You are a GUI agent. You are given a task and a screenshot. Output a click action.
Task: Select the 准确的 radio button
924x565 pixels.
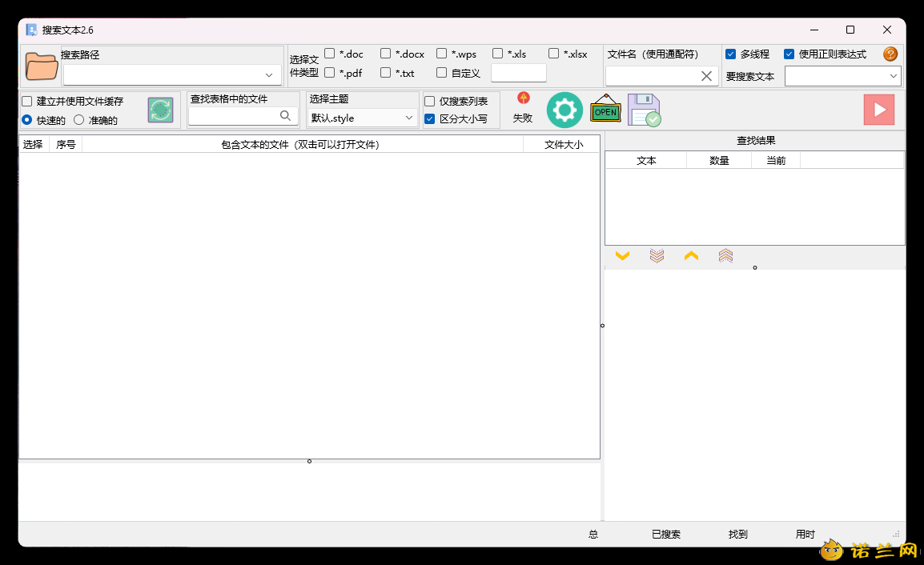(x=79, y=120)
